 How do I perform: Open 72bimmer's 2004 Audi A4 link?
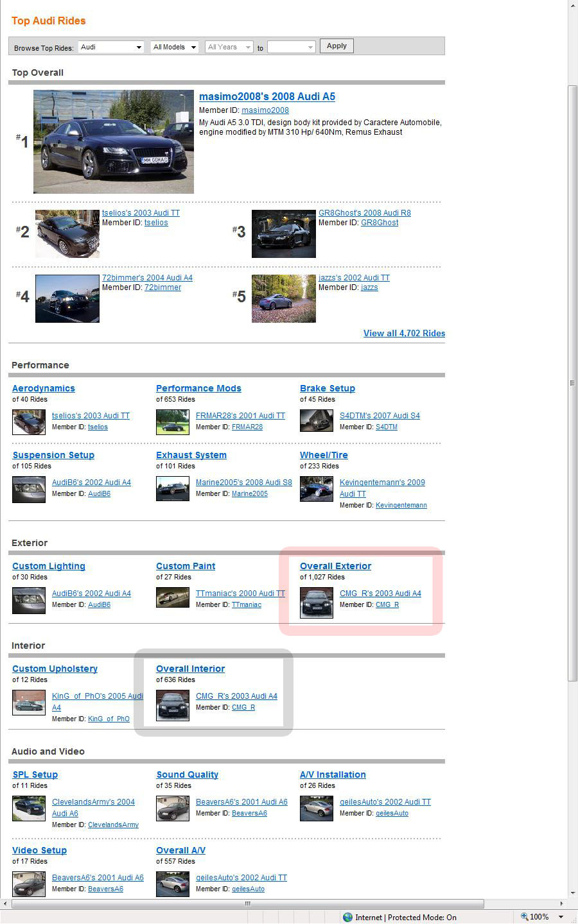pyautogui.click(x=147, y=278)
